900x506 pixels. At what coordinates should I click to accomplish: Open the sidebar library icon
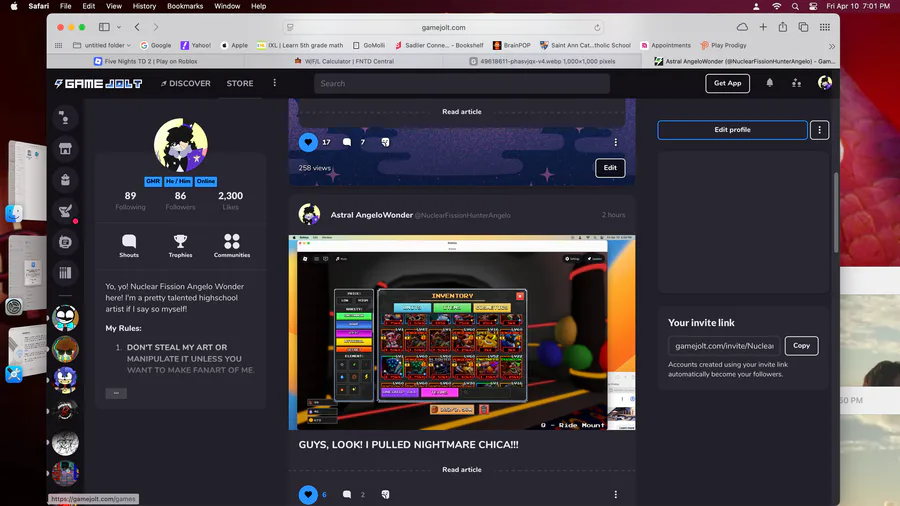[65, 273]
